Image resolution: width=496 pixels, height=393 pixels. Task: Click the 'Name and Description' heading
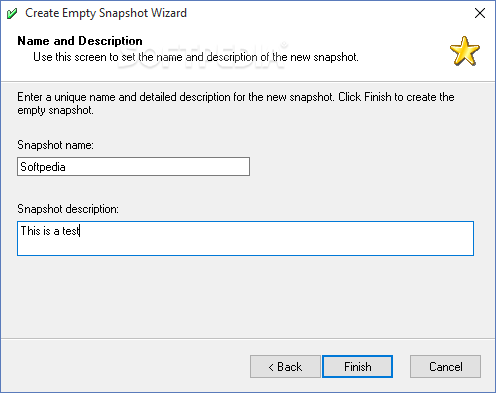(x=80, y=41)
